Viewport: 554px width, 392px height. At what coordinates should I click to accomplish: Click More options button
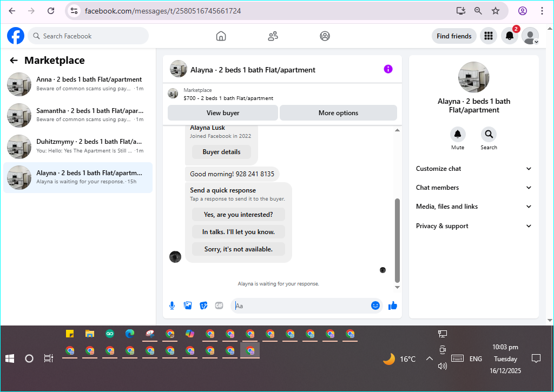tap(338, 113)
